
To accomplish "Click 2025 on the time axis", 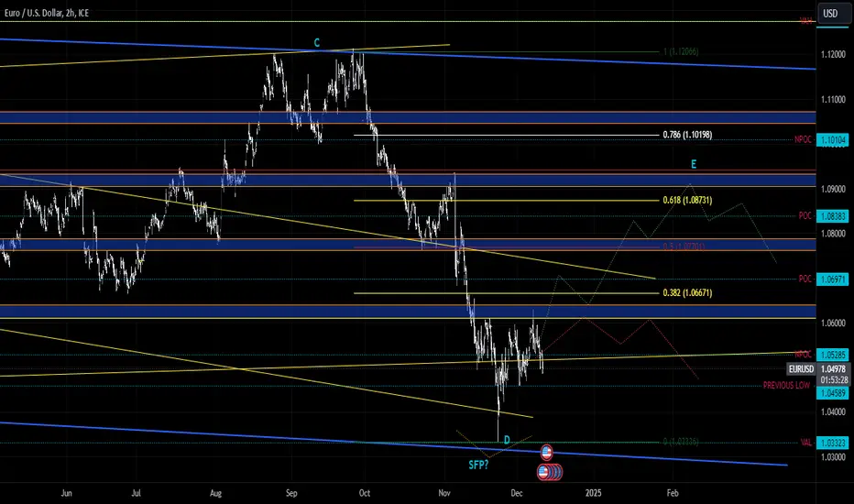I will coord(593,493).
